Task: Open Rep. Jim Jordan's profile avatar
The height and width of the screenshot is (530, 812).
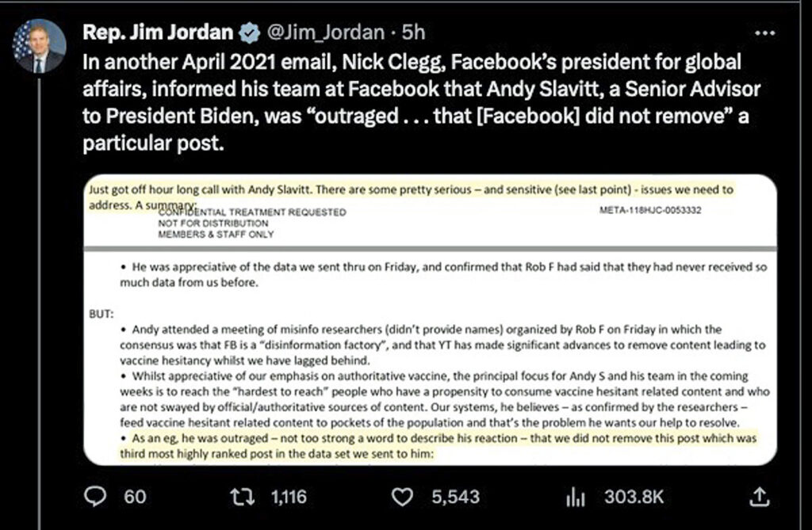Action: point(39,47)
